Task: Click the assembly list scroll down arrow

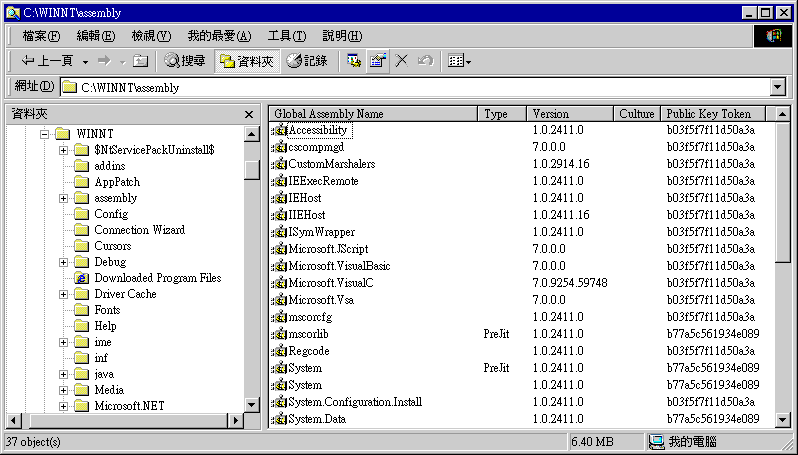Action: pyautogui.click(x=783, y=420)
